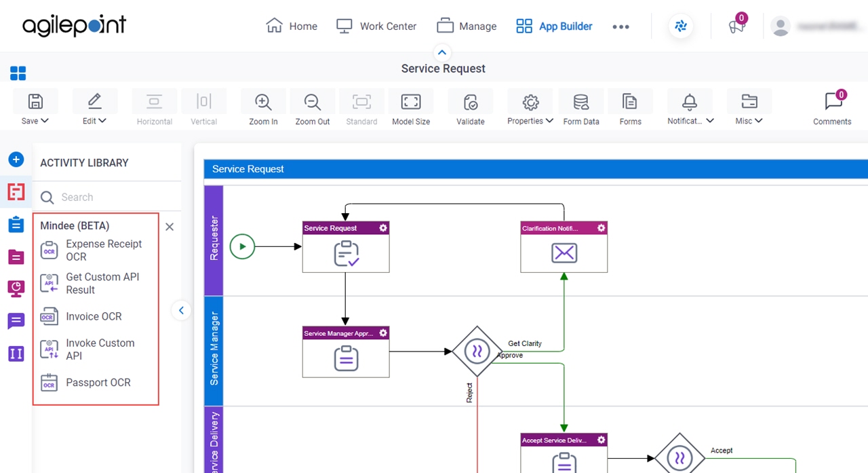
Task: Select the magenta document category icon in sidebar
Action: (16, 257)
